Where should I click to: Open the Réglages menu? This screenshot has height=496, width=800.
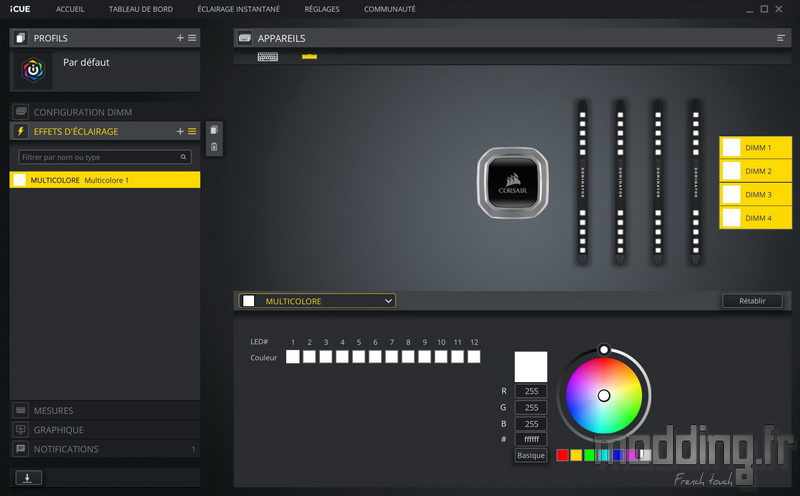coord(321,9)
